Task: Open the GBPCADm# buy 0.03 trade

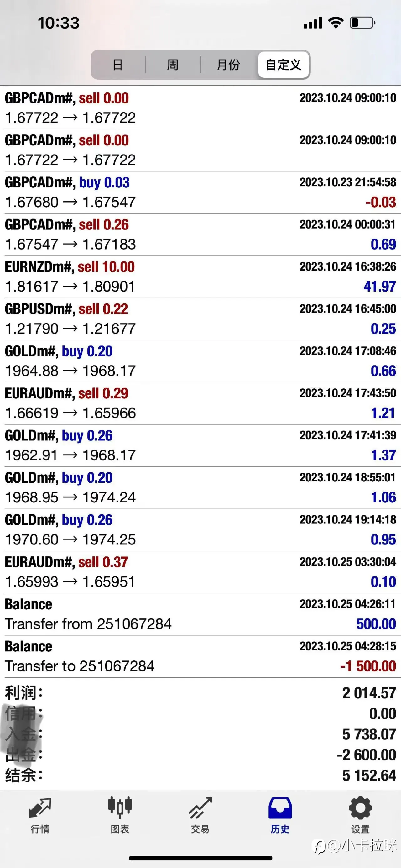Action: coord(200,192)
